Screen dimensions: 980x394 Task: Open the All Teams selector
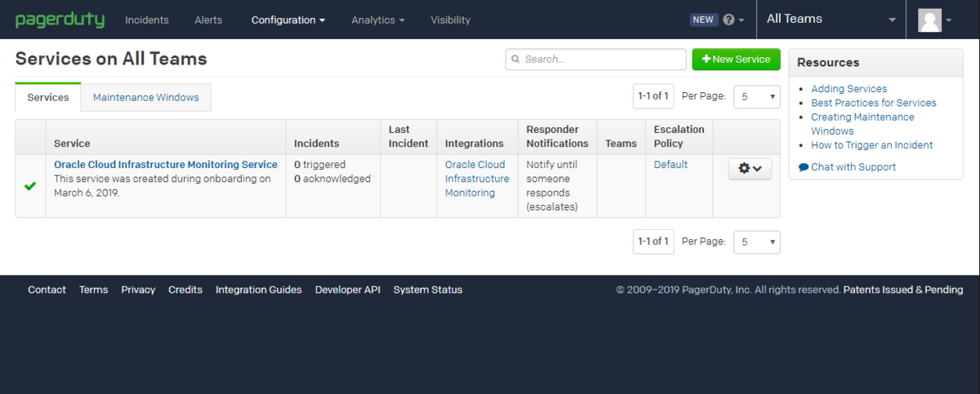(x=831, y=20)
